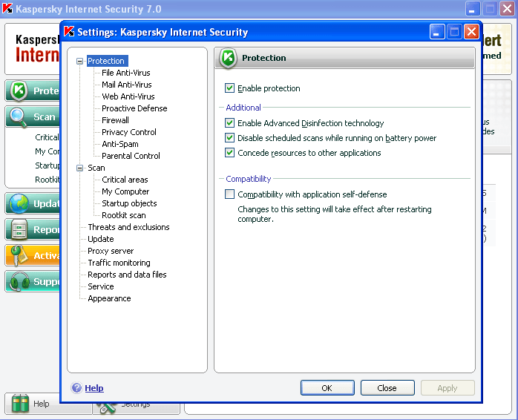Select Update in the settings tree

[101, 239]
